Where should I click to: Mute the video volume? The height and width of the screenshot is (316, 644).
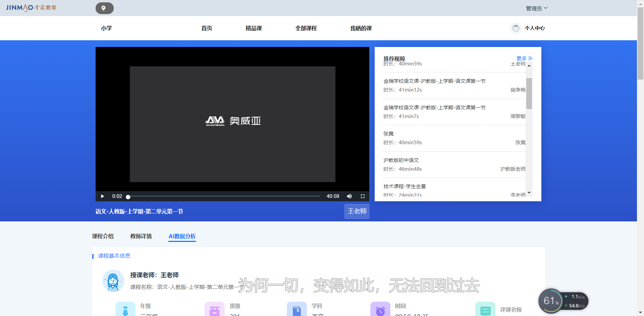click(x=349, y=196)
